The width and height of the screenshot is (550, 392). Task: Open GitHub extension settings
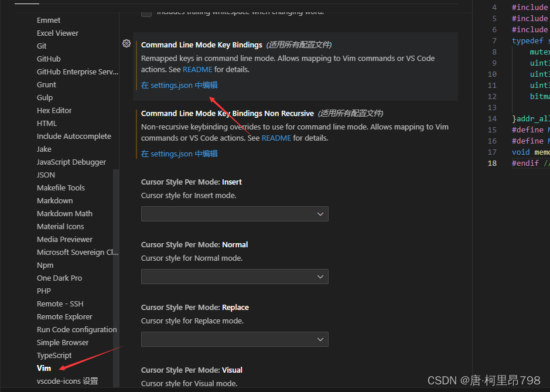[49, 59]
